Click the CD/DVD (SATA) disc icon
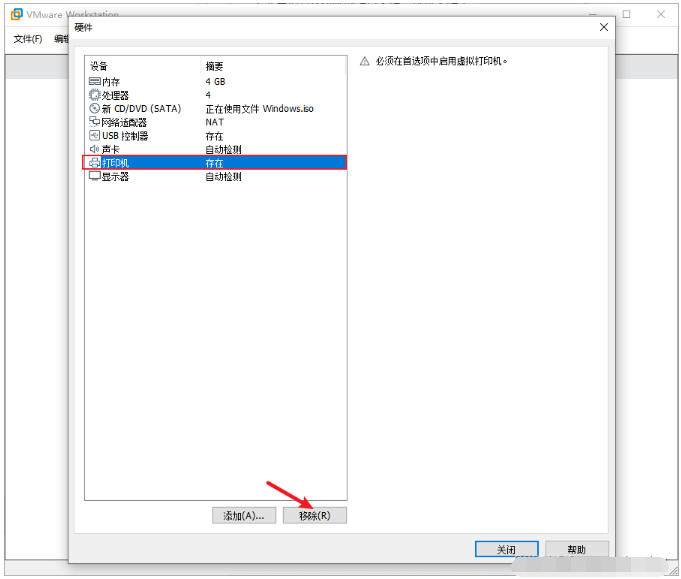The width and height of the screenshot is (681, 579). (94, 108)
